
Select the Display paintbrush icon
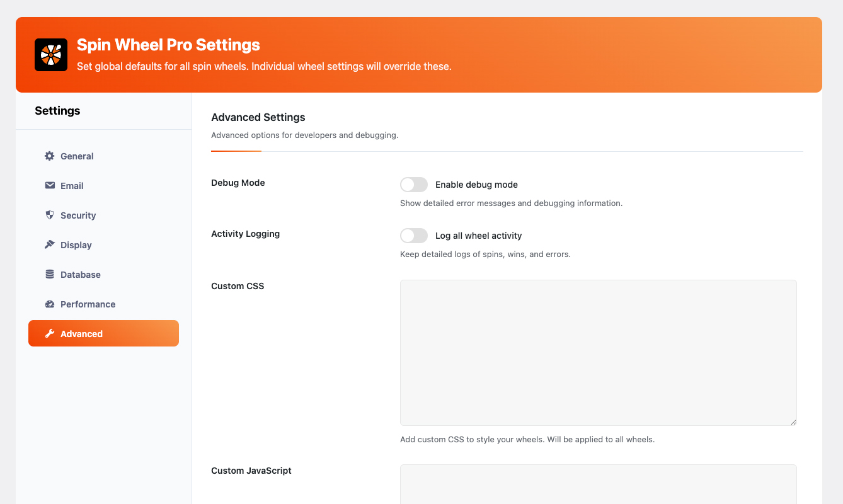[x=49, y=244]
